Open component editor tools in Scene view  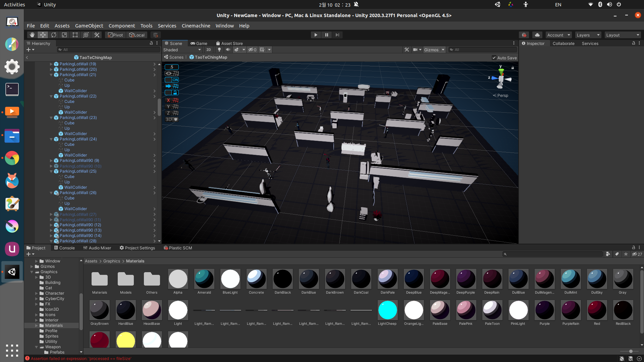pos(407,50)
